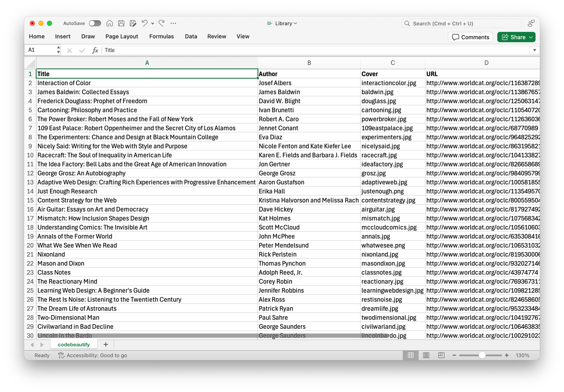Click the Save As icon with pencil
Image resolution: width=564 pixels, height=392 pixels.
click(133, 23)
